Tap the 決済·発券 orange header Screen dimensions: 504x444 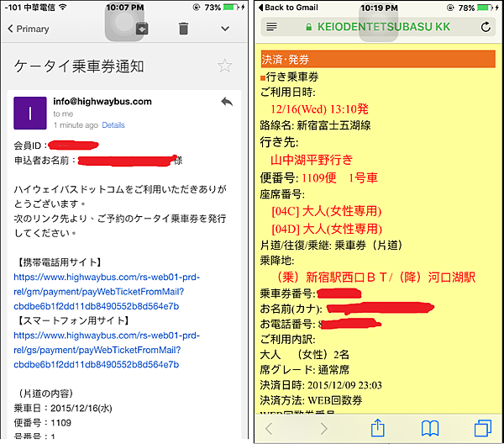[x=378, y=59]
